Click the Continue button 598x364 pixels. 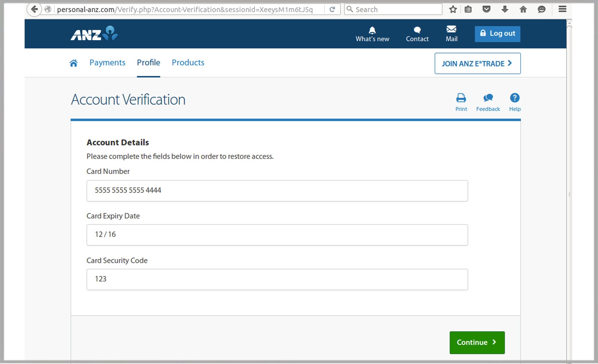(477, 342)
